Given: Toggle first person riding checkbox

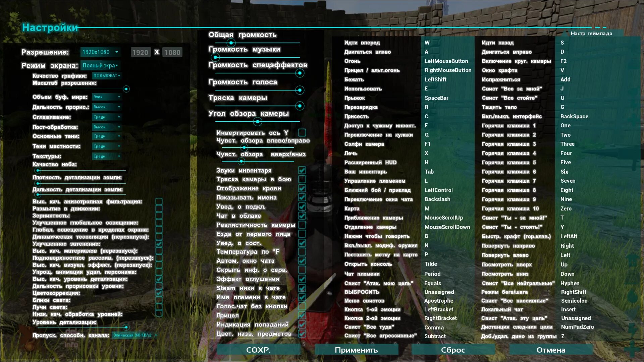Looking at the screenshot, I should click(302, 234).
